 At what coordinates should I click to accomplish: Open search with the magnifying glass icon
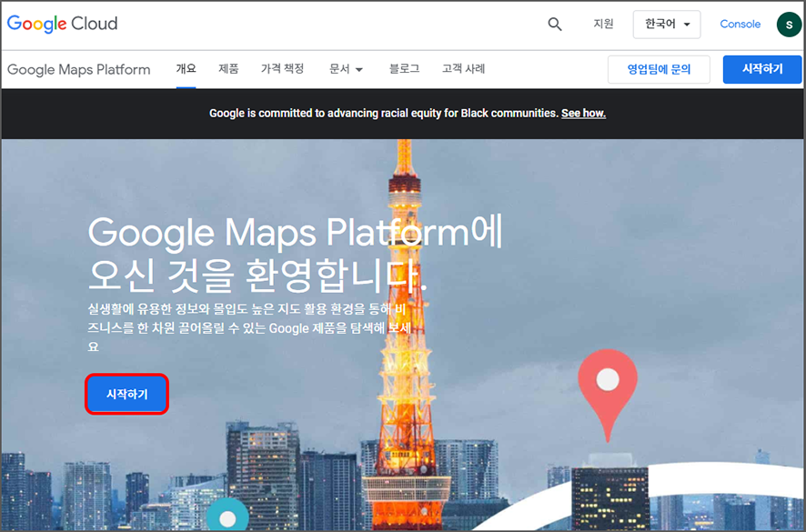(555, 25)
